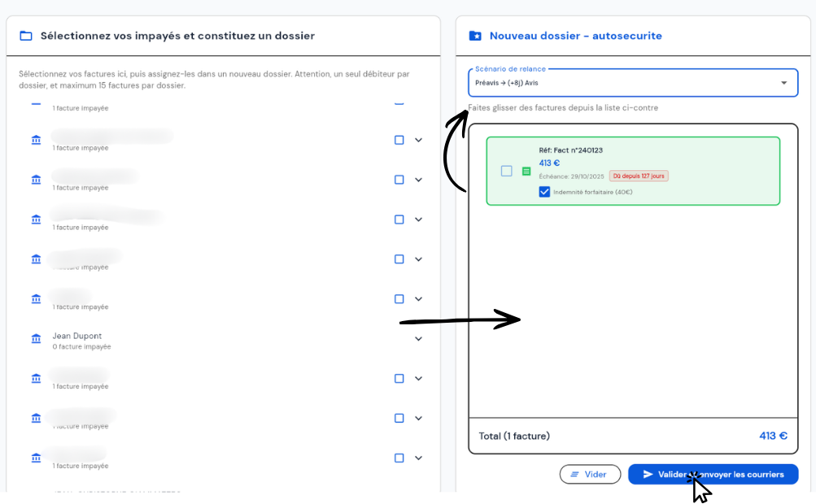Click the "Total (1 facture)" summary row
The width and height of the screenshot is (816, 504).
632,436
